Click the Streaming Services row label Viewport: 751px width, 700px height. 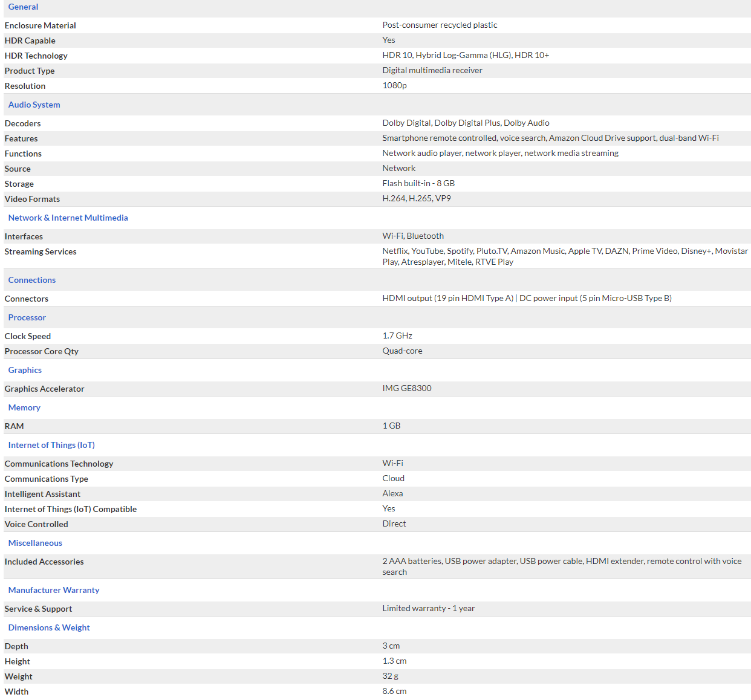[x=41, y=251]
